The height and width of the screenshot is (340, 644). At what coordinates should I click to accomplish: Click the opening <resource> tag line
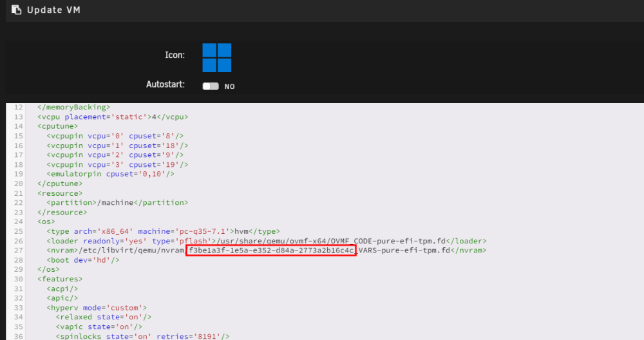60,193
